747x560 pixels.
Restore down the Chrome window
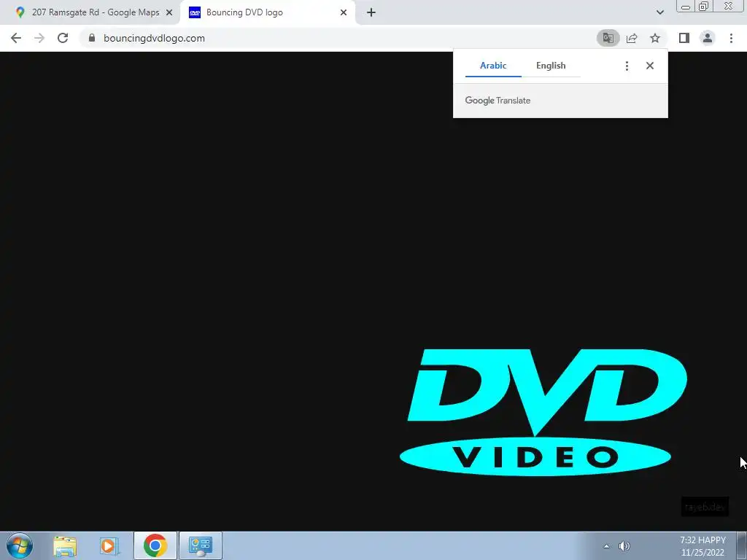(x=704, y=6)
